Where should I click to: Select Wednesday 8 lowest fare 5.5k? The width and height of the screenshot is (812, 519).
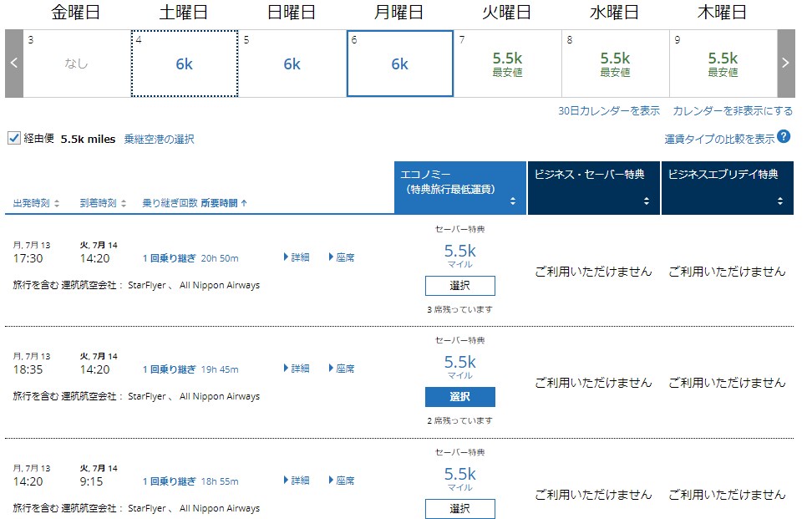pyautogui.click(x=615, y=64)
